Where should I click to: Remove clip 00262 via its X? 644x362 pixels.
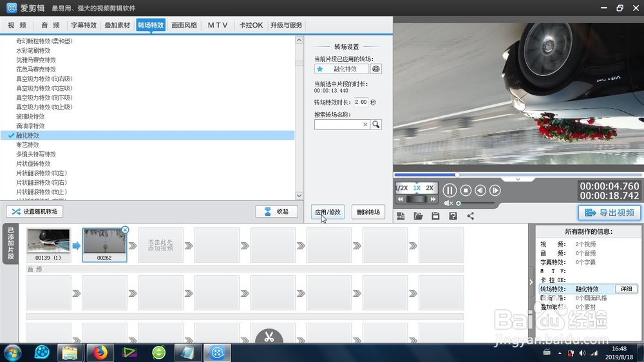coord(126,230)
